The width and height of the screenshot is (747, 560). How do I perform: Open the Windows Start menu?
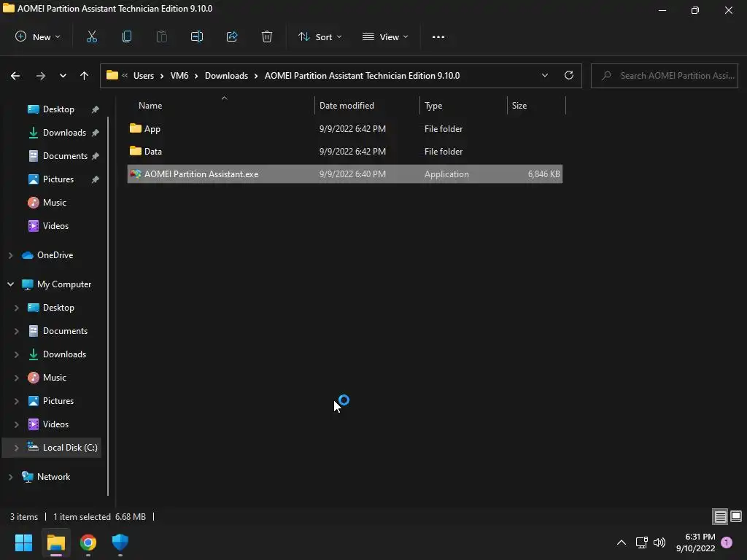pos(23,542)
